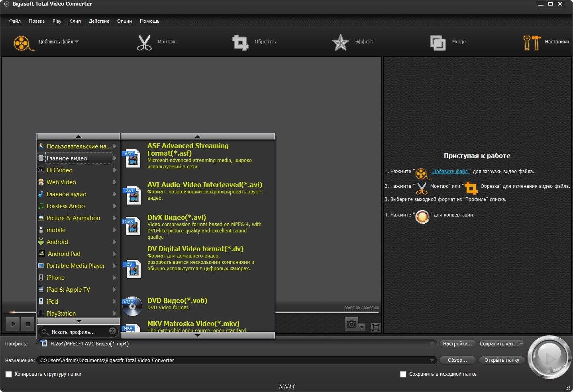Open the Действие menu
The image size is (573, 392).
coord(99,21)
